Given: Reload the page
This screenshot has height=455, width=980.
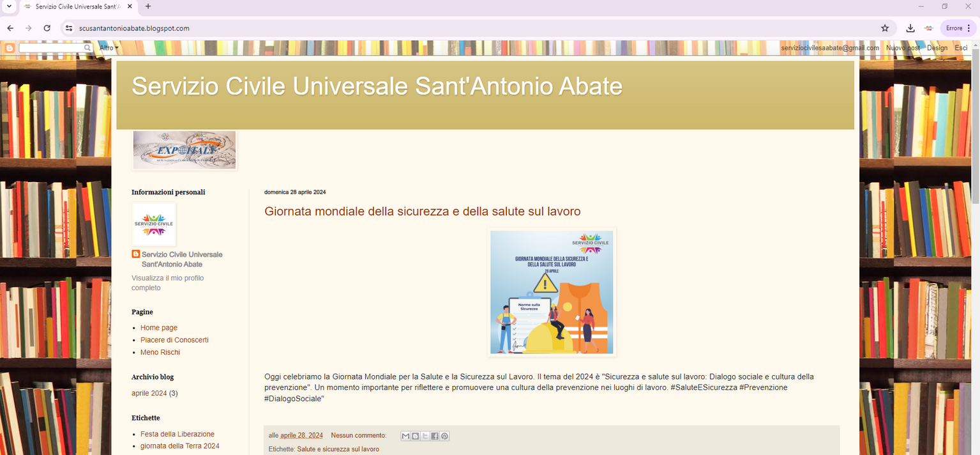Looking at the screenshot, I should [47, 28].
